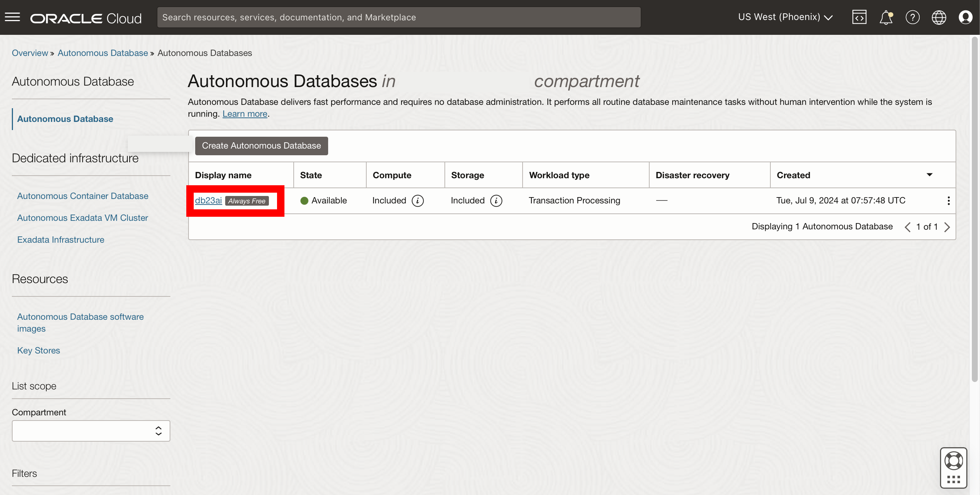Sort by Created column arrow

pyautogui.click(x=929, y=175)
